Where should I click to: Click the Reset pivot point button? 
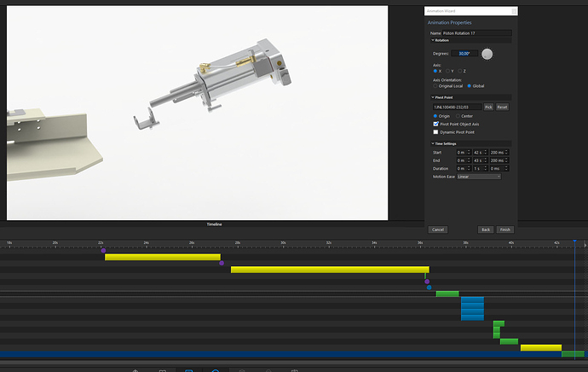tap(502, 107)
